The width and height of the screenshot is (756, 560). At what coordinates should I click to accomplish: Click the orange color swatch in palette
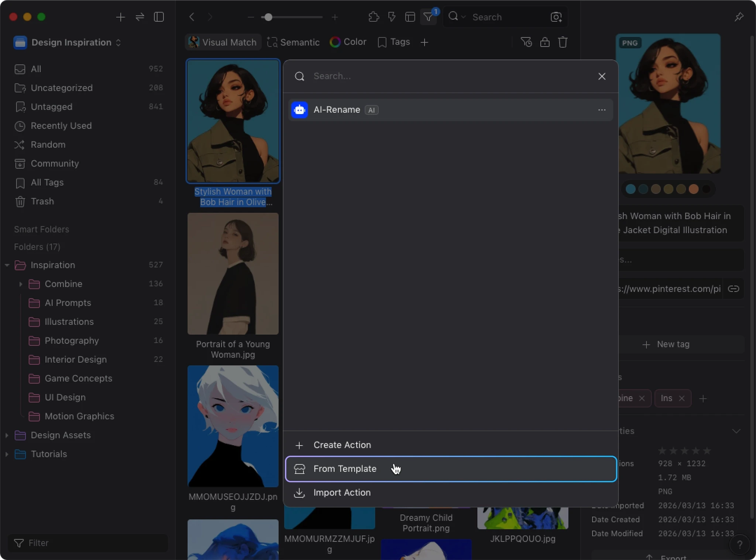(694, 189)
